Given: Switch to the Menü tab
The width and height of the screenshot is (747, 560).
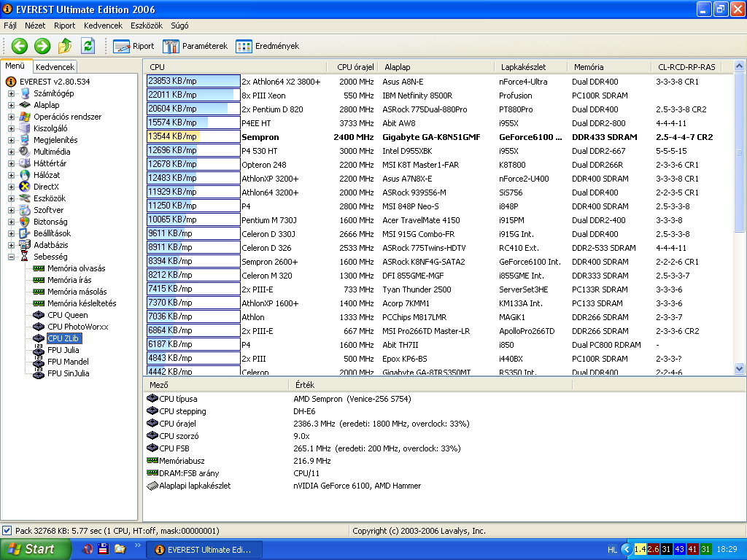Looking at the screenshot, I should pyautogui.click(x=15, y=66).
